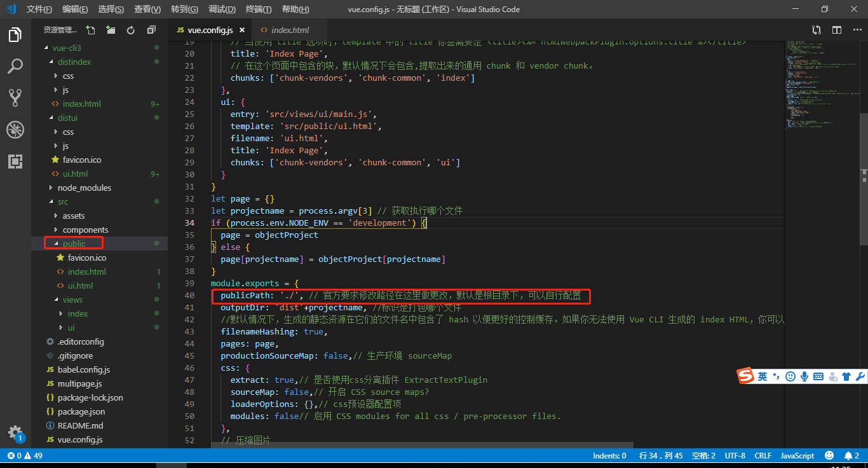Open the Extensions view in activity bar
The width and height of the screenshot is (868, 468).
[x=15, y=161]
